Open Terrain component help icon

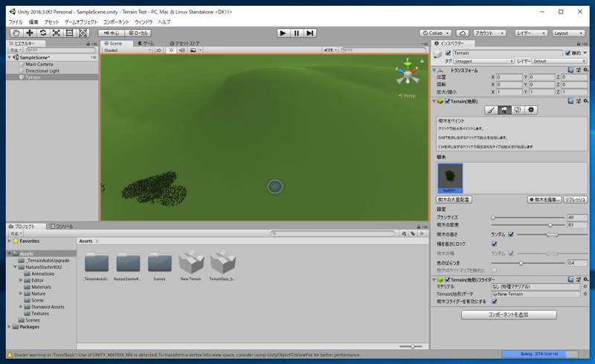click(x=570, y=101)
